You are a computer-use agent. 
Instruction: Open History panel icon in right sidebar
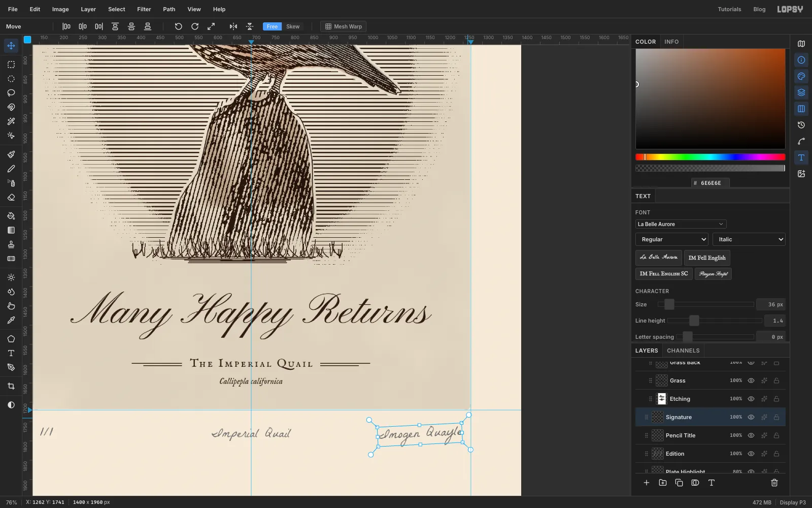click(x=801, y=125)
